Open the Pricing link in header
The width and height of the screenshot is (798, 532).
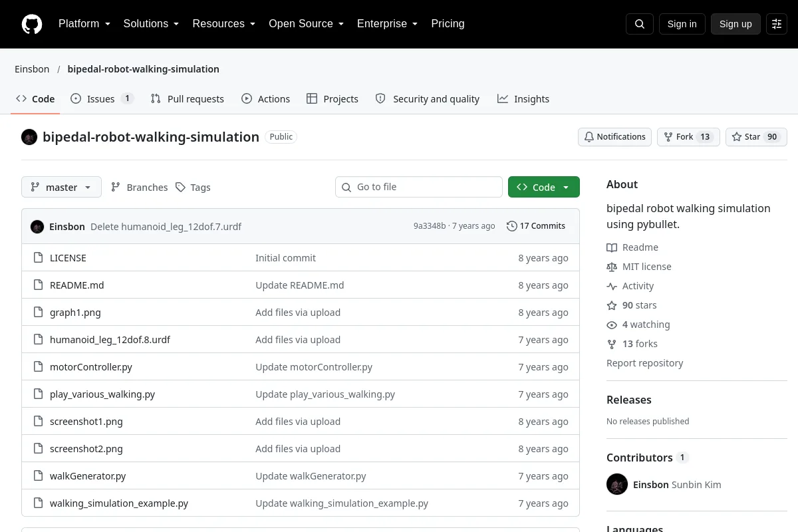(448, 24)
